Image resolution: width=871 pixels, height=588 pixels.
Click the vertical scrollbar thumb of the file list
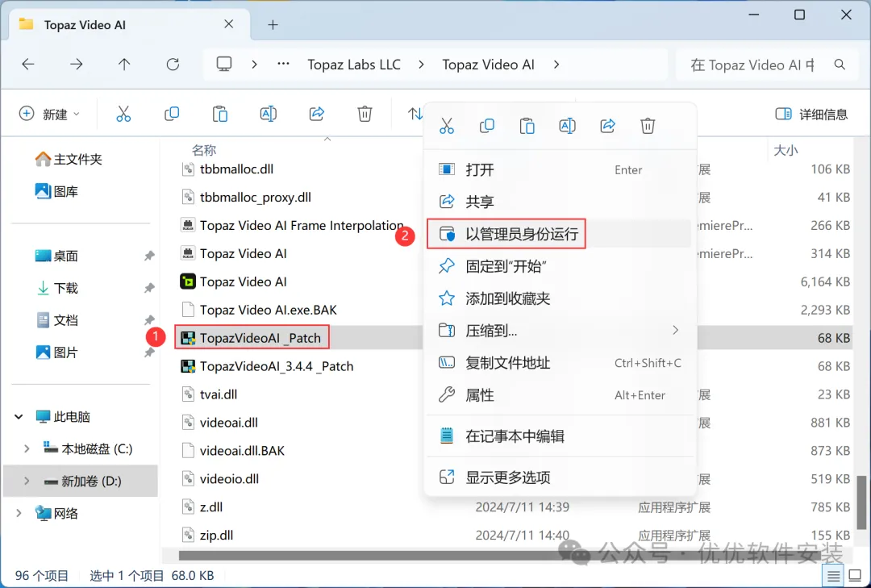point(861,503)
